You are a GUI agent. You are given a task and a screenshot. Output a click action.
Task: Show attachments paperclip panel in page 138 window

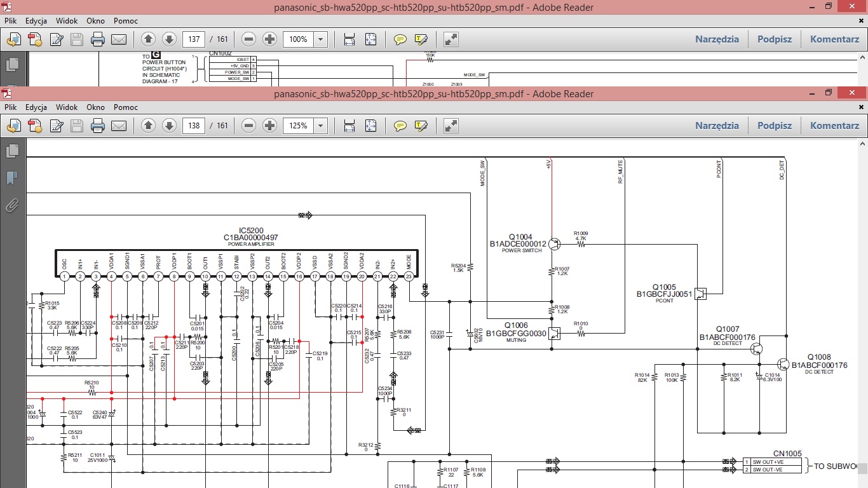coord(12,205)
